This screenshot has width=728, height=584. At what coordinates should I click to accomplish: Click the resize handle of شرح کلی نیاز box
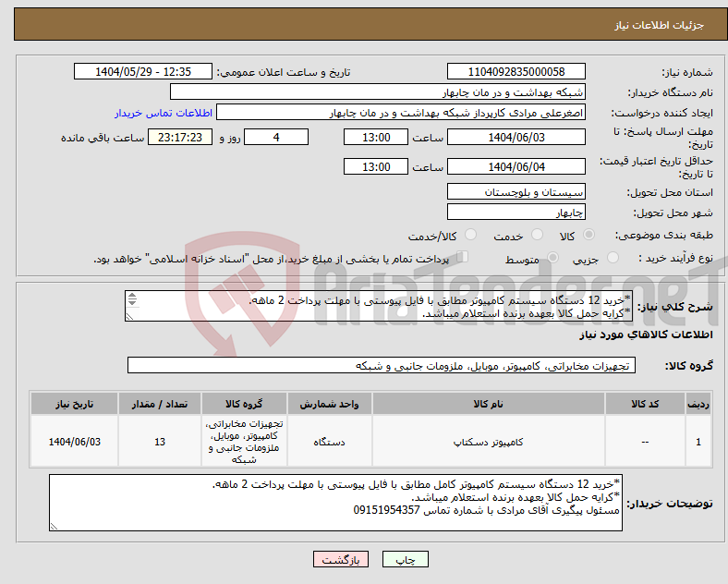(x=129, y=317)
